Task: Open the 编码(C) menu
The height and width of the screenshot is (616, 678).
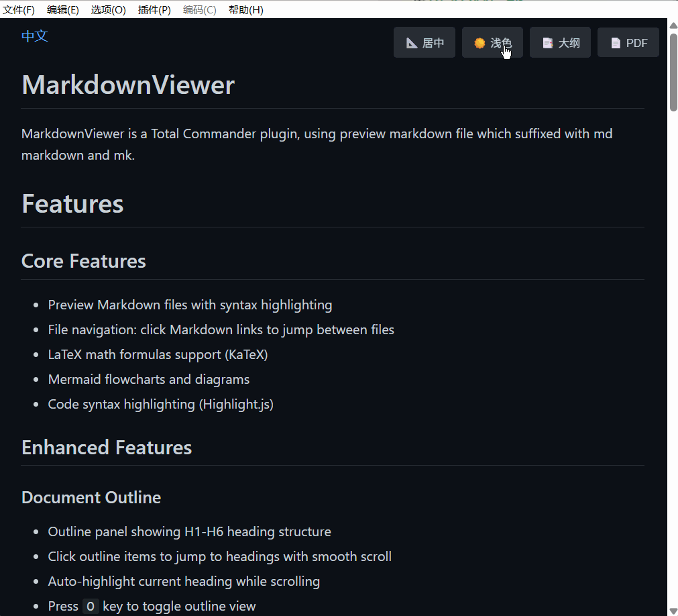Action: [x=199, y=9]
